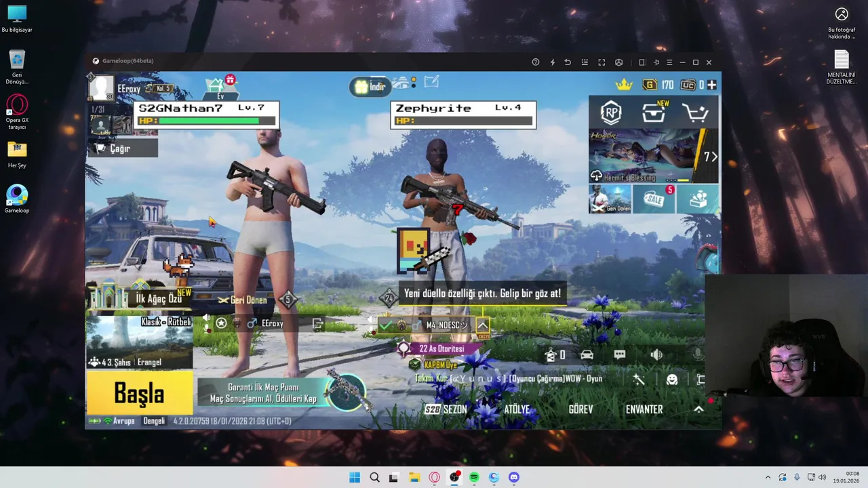Toggle microphone icon beside EEroxy slot
This screenshot has width=868, height=488.
[207, 329]
